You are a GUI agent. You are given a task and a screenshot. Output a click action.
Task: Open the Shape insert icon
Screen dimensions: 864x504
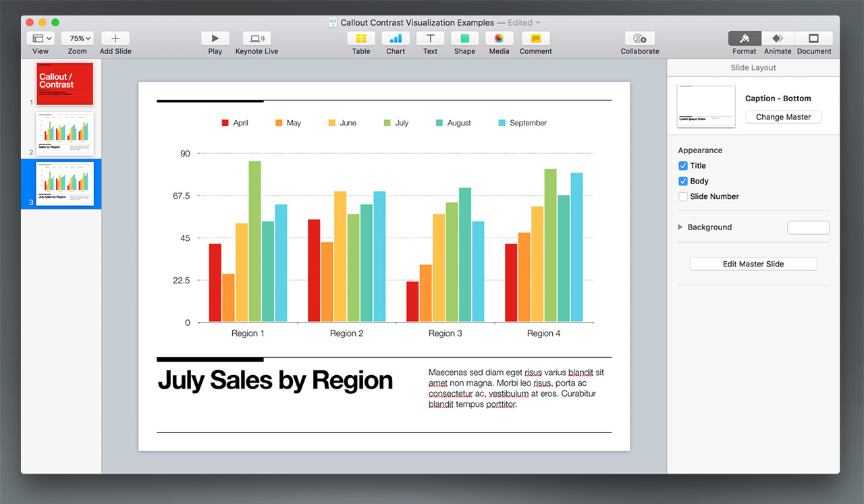coord(464,39)
